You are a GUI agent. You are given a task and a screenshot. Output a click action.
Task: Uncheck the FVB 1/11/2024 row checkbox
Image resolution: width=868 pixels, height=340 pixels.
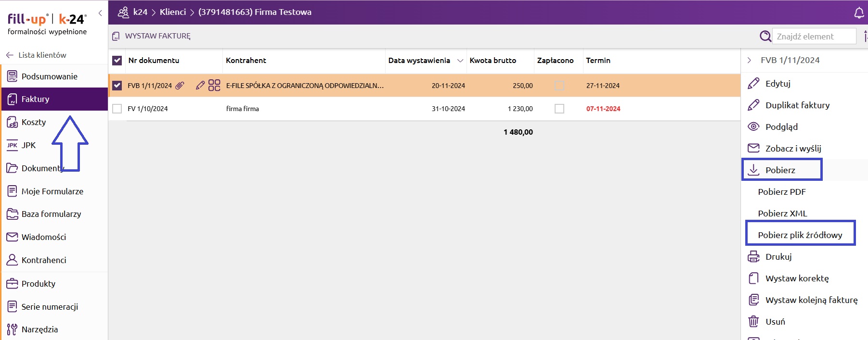click(117, 86)
